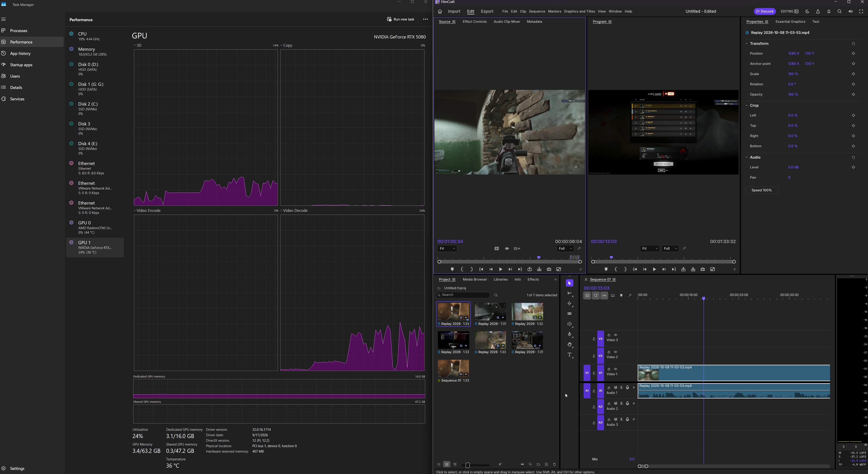Hide Video 3 track with eye icon
This screenshot has height=474, width=868.
coord(615,335)
